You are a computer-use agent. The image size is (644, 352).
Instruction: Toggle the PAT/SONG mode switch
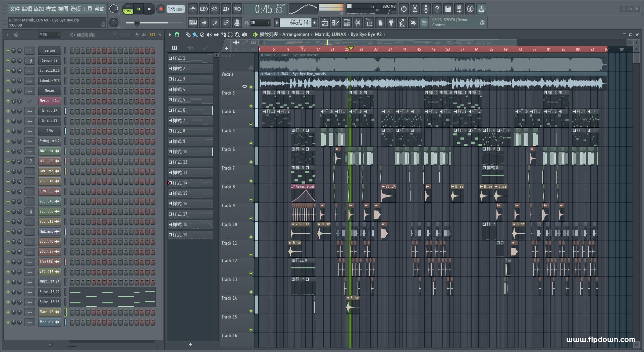point(128,9)
